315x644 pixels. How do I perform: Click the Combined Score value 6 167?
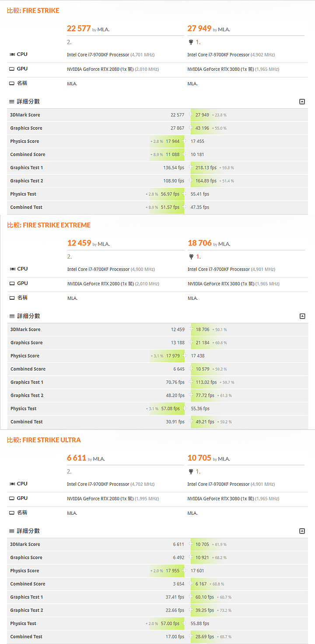click(x=201, y=584)
